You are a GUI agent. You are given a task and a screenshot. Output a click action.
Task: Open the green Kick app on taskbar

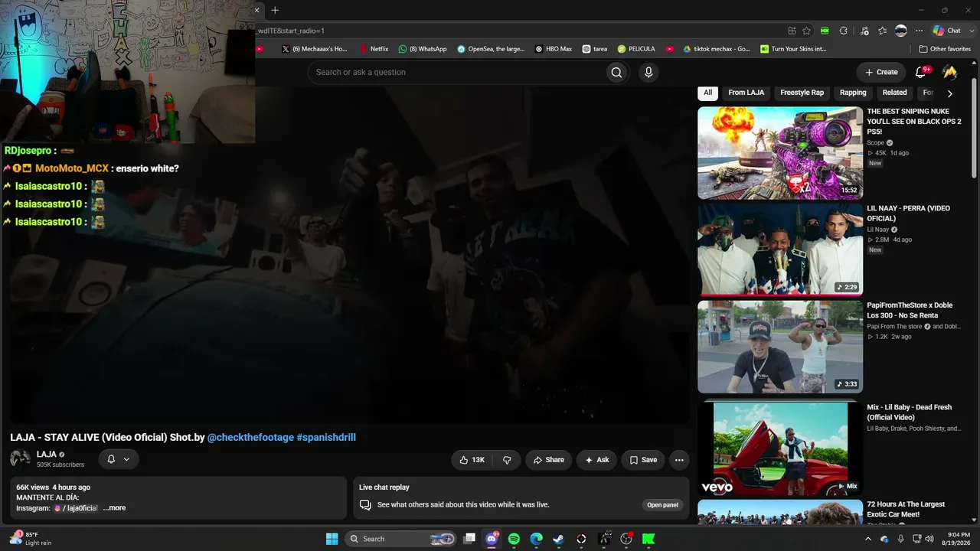coord(648,539)
